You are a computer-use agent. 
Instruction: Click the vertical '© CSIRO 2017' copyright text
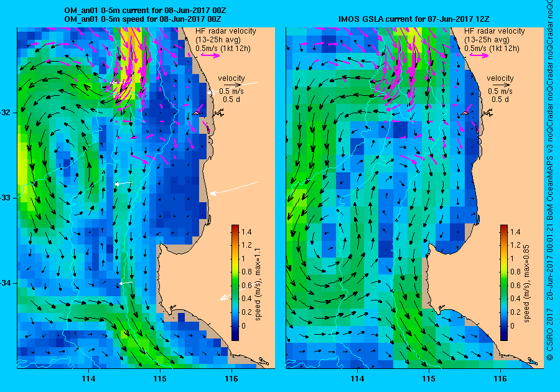(550, 334)
